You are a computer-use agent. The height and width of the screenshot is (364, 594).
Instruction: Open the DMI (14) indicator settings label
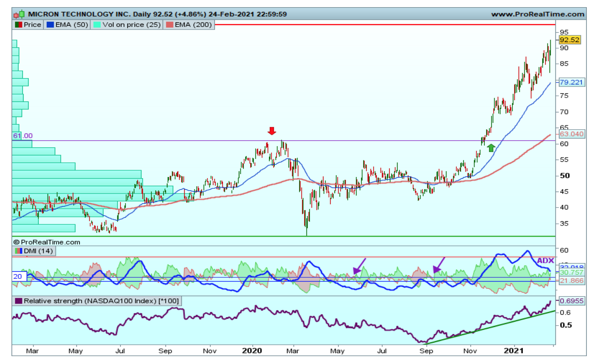click(38, 251)
